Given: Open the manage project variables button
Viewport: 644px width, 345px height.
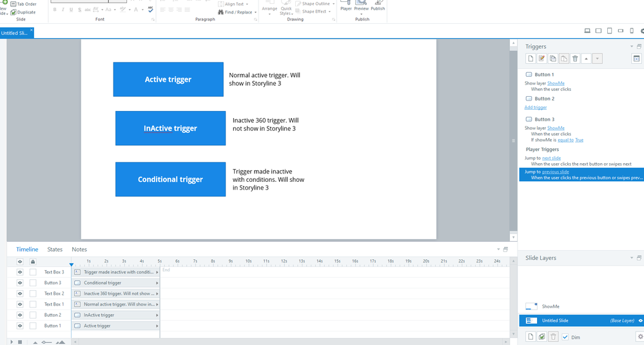Looking at the screenshot, I should (636, 59).
